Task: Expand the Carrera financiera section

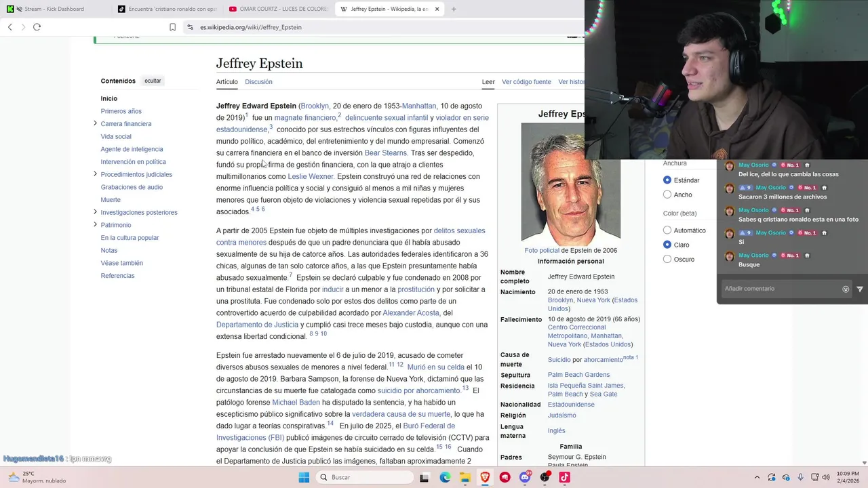Action: pyautogui.click(x=95, y=123)
